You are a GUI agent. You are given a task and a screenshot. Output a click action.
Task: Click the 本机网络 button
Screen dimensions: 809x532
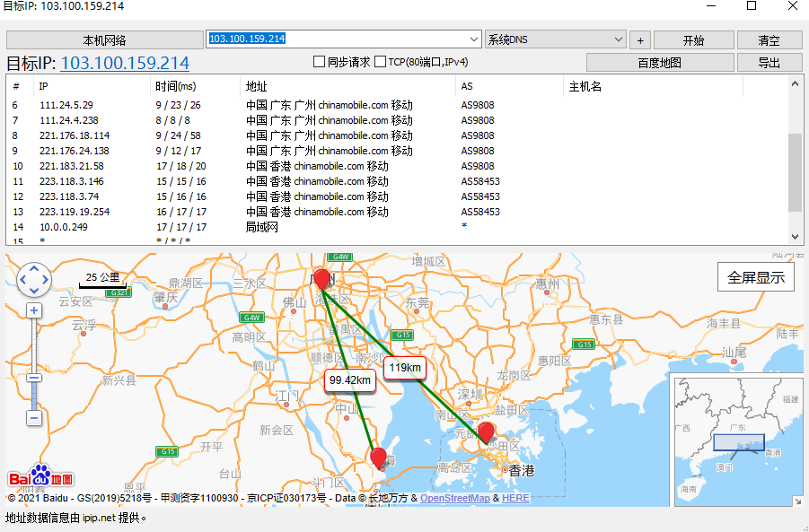(105, 40)
